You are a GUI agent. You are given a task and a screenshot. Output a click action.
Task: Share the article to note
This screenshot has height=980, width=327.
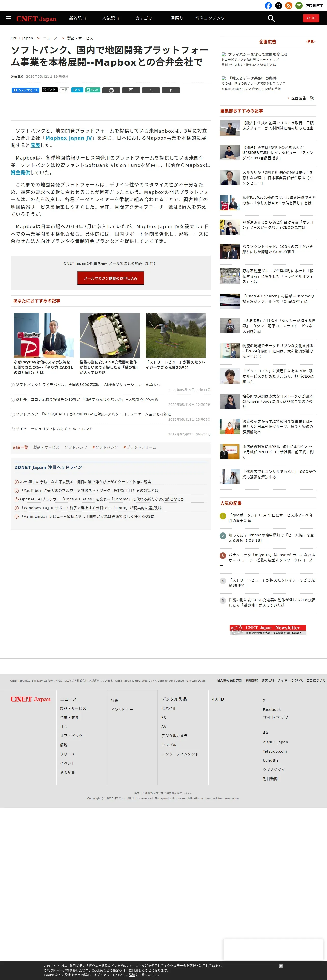coord(92,90)
